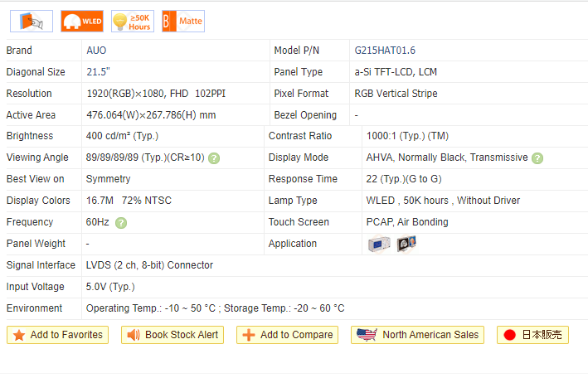The width and height of the screenshot is (588, 378).
Task: Click the PCAP, Air Bonding touch screen value
Action: point(407,222)
